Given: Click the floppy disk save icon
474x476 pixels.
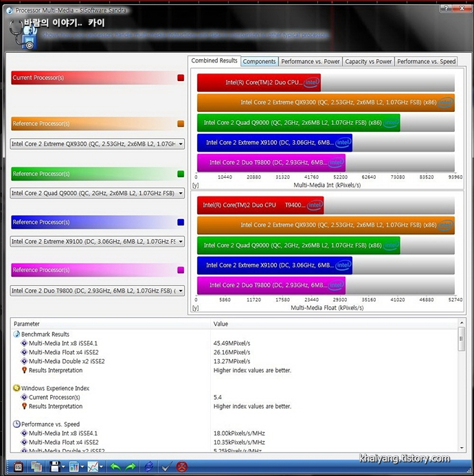Looking at the screenshot, I should click(x=55, y=466).
